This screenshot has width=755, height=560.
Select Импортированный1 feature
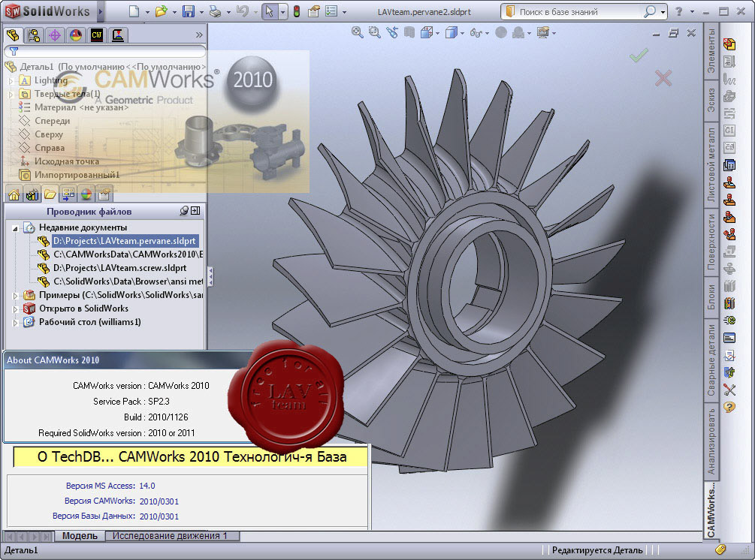pyautogui.click(x=69, y=175)
